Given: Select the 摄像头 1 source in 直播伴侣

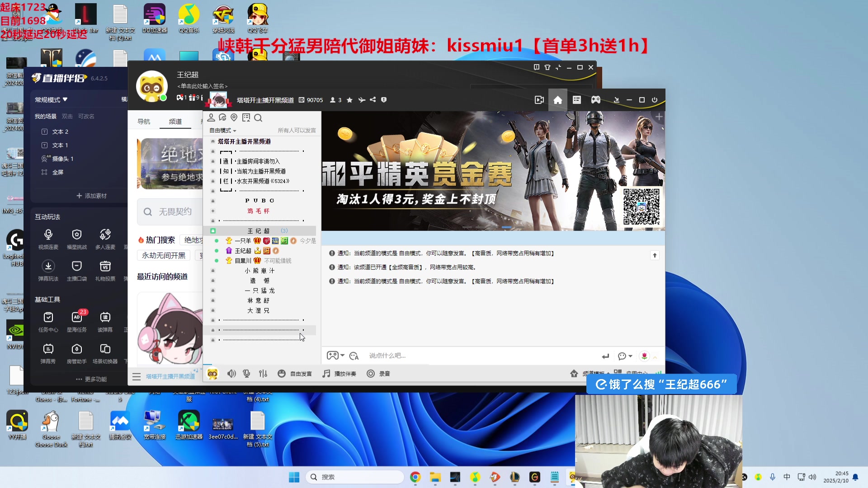Looking at the screenshot, I should pos(62,159).
